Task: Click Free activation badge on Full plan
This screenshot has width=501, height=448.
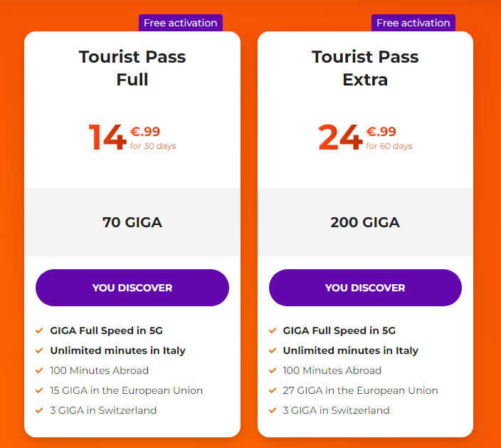Action: click(180, 23)
